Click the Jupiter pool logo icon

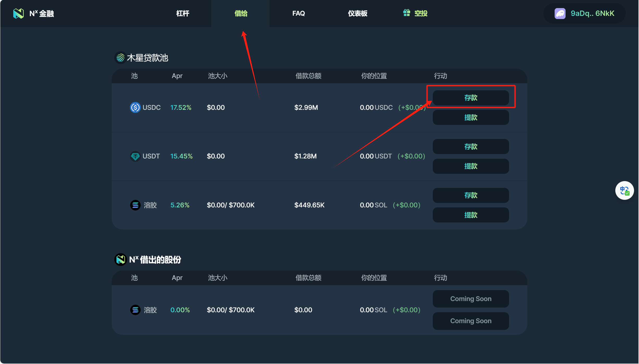[x=120, y=58]
